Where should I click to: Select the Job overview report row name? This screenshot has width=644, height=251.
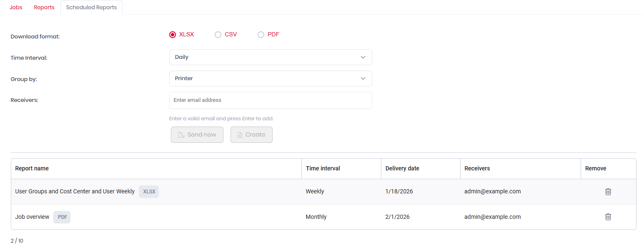tap(32, 217)
